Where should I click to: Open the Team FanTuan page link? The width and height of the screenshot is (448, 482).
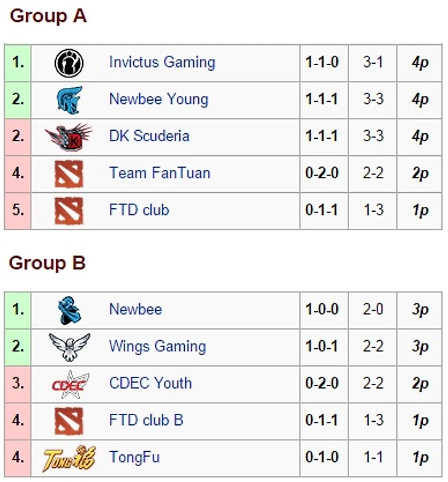click(x=160, y=173)
